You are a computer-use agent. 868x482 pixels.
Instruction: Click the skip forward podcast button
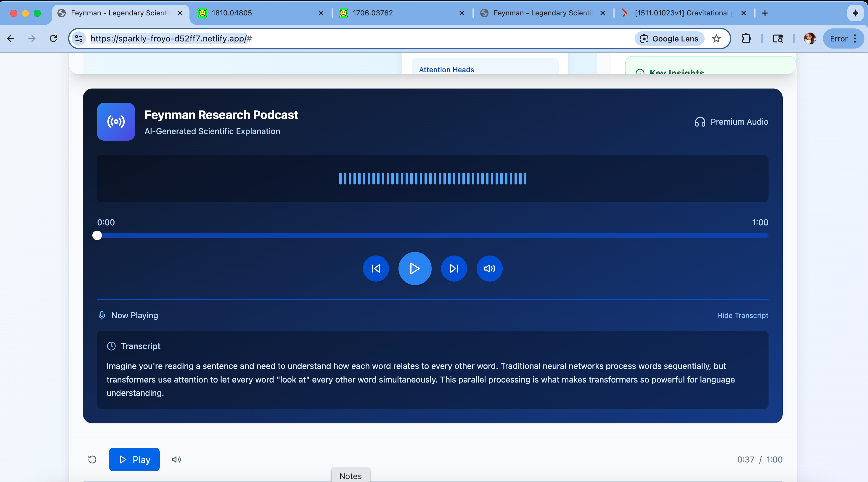pyautogui.click(x=454, y=269)
